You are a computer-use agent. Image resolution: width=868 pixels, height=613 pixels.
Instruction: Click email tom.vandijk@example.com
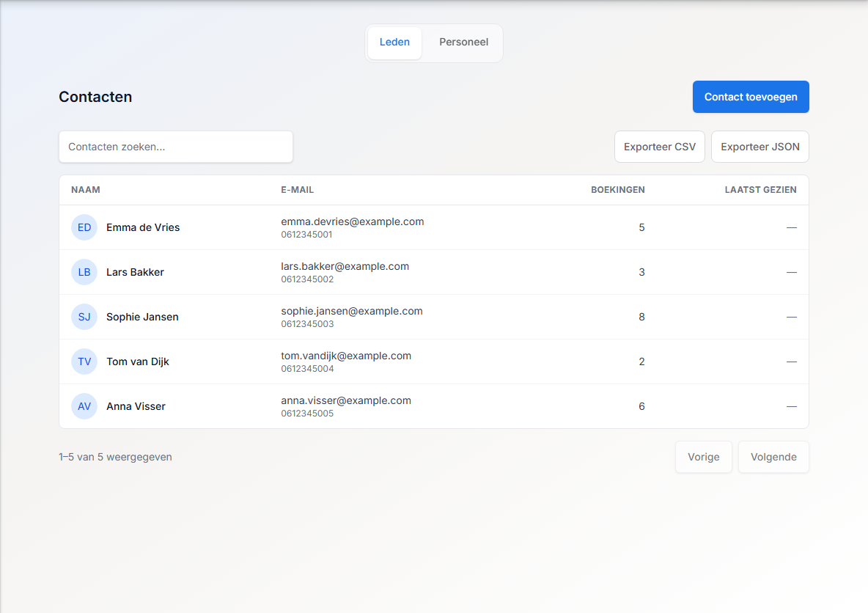point(346,356)
